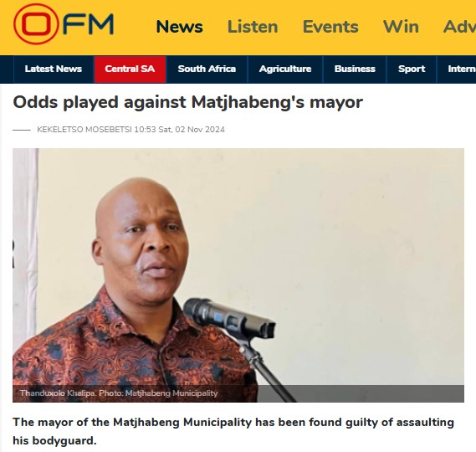Switch to the Latest News tab
The width and height of the screenshot is (476, 452).
pyautogui.click(x=54, y=69)
